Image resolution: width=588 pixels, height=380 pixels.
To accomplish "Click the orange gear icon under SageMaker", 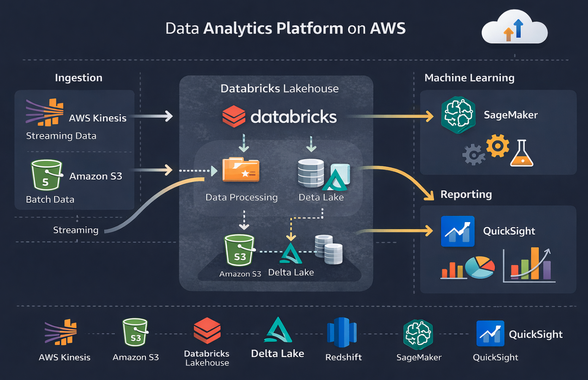I will pyautogui.click(x=498, y=146).
